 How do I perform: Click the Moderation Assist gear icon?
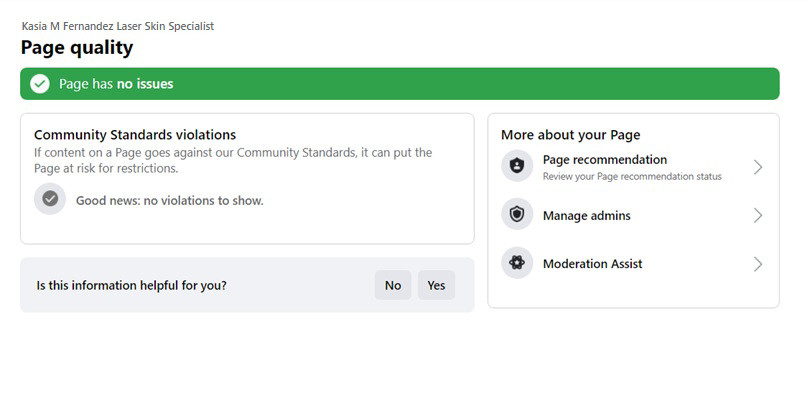tap(517, 264)
